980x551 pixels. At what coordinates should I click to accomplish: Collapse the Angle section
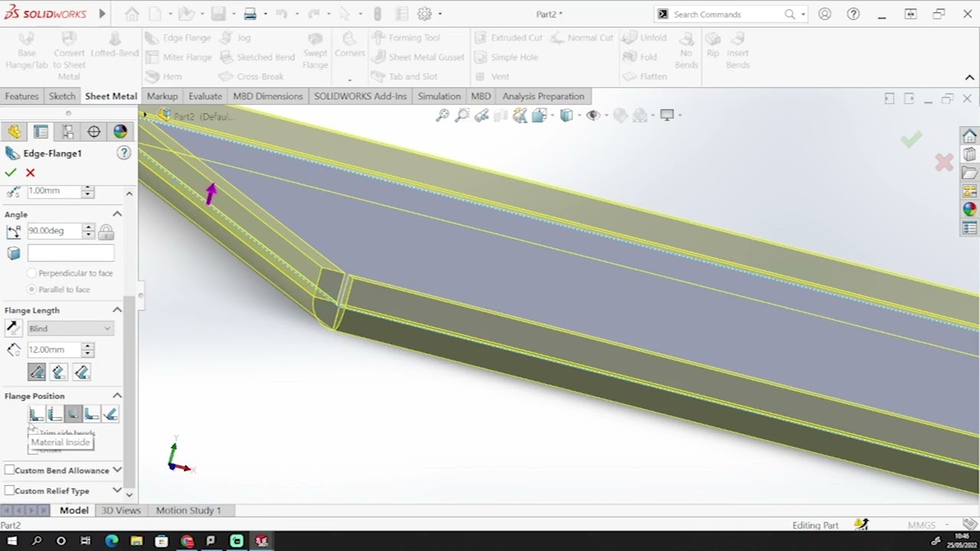[117, 214]
